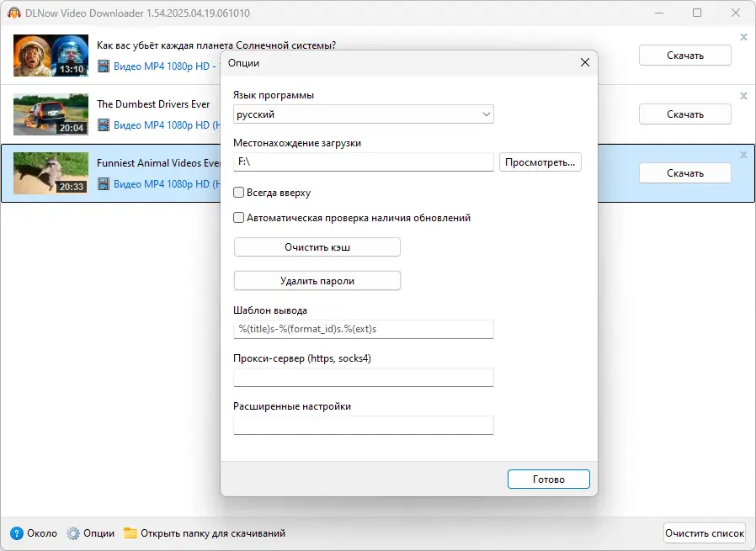The width and height of the screenshot is (756, 551).
Task: Remove The Dumbest Drivers Ever item with X
Action: pyautogui.click(x=743, y=96)
